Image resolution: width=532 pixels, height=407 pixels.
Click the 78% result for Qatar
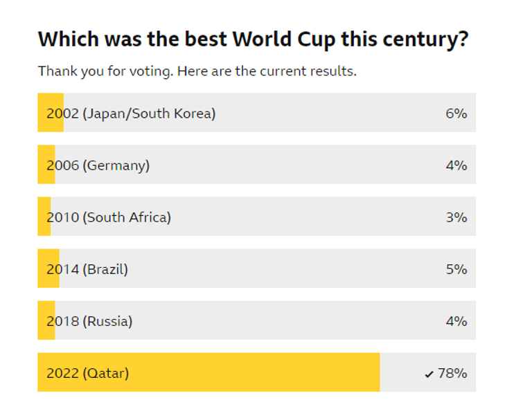453,373
